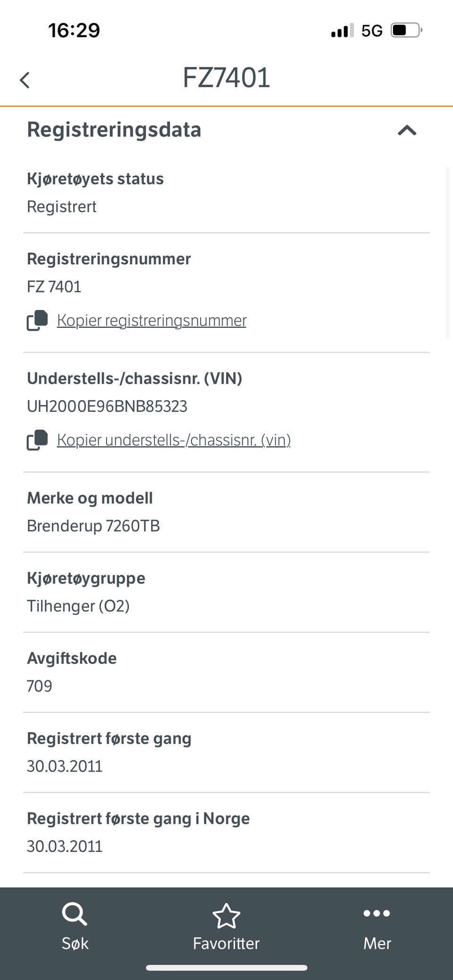Tap the magnifying glass search icon
This screenshot has width=453, height=980.
tap(75, 914)
